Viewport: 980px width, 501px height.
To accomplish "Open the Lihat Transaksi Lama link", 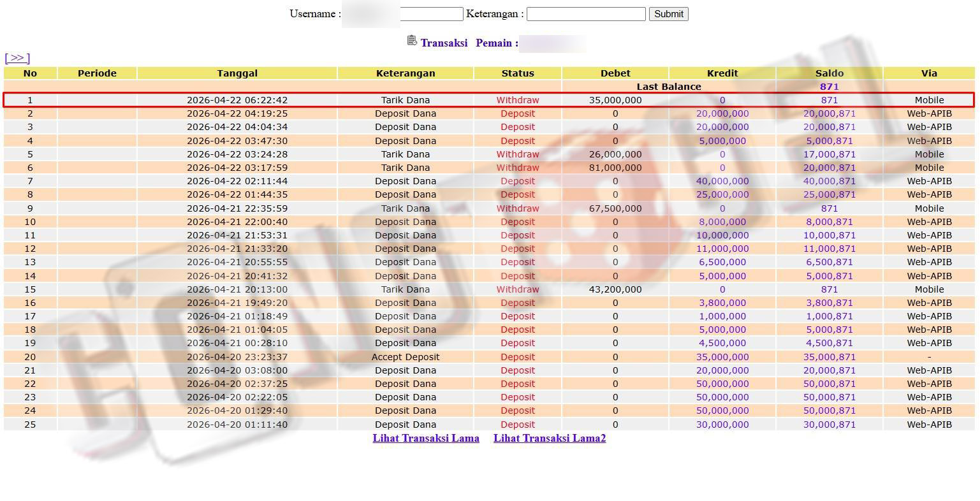I will [426, 439].
